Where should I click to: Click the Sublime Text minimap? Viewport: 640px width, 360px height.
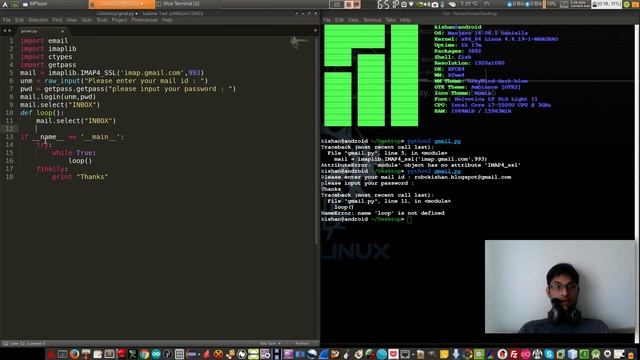point(299,42)
